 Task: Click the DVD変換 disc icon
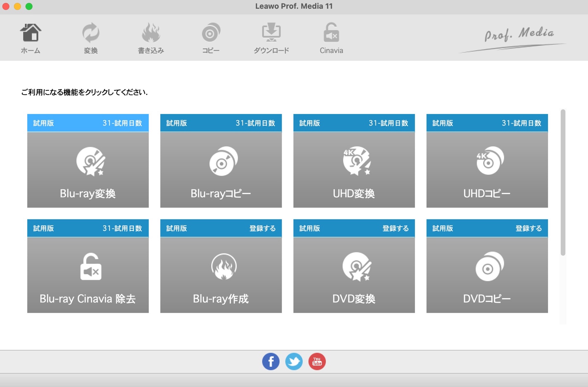click(x=357, y=266)
